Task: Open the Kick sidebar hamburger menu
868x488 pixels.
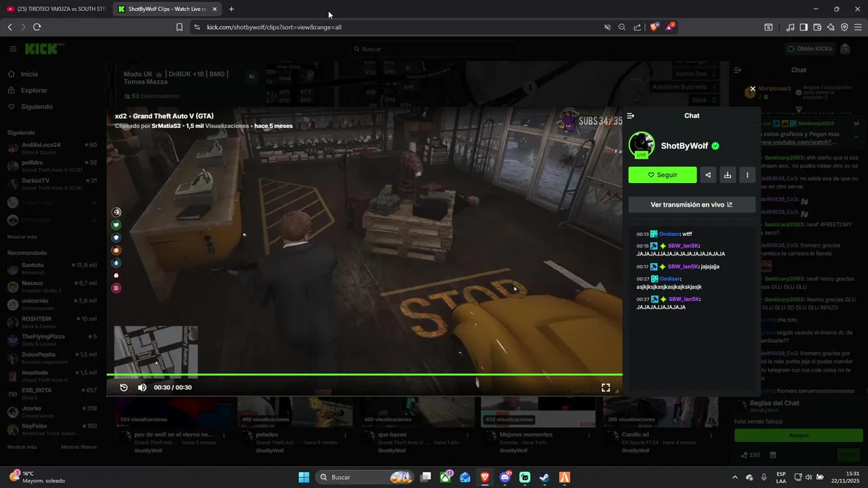Action: point(13,49)
